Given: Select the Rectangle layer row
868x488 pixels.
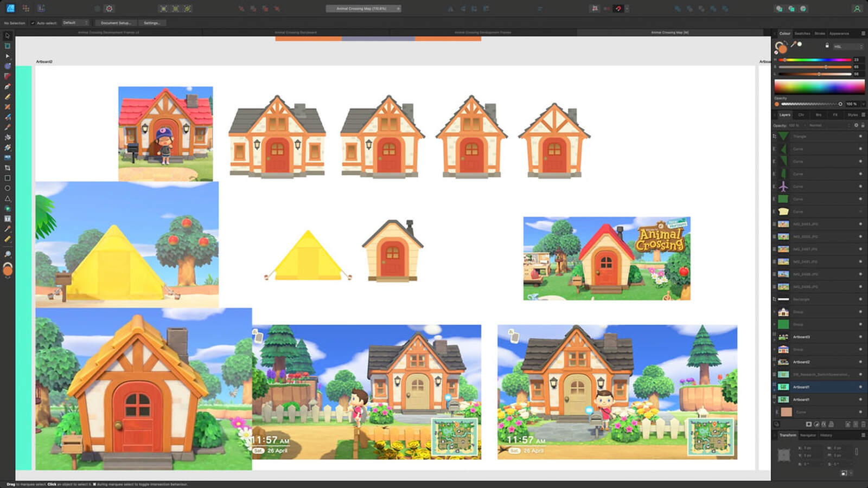Looking at the screenshot, I should pyautogui.click(x=819, y=299).
